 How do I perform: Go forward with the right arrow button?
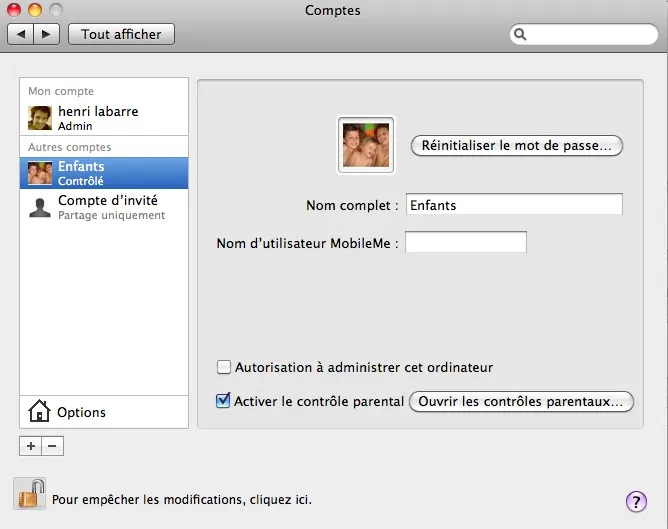[46, 34]
